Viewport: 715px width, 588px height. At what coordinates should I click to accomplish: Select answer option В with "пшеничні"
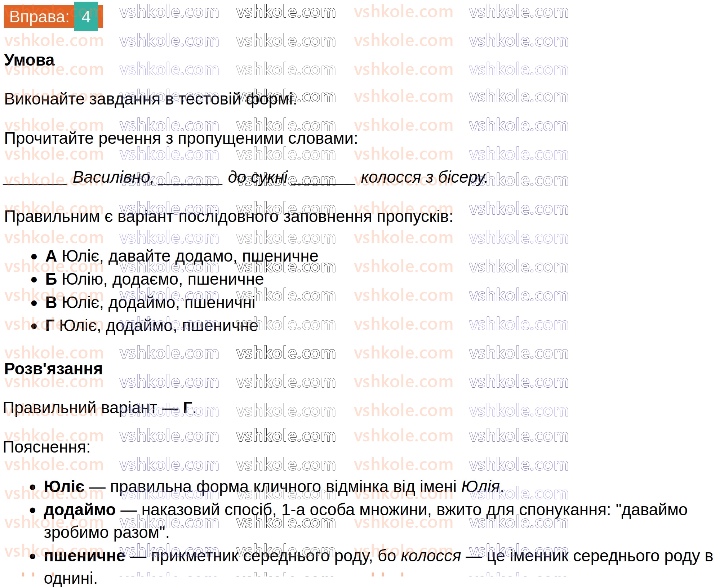tap(150, 303)
